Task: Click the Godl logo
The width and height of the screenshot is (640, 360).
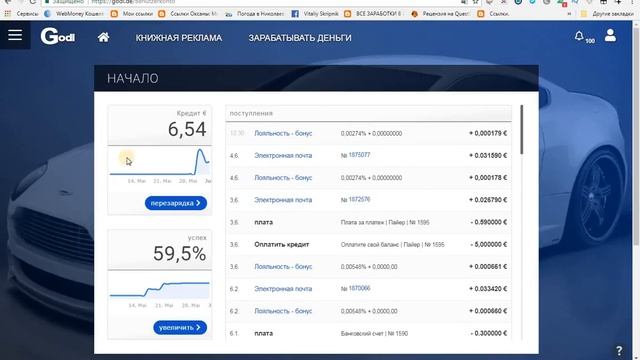Action: point(58,36)
